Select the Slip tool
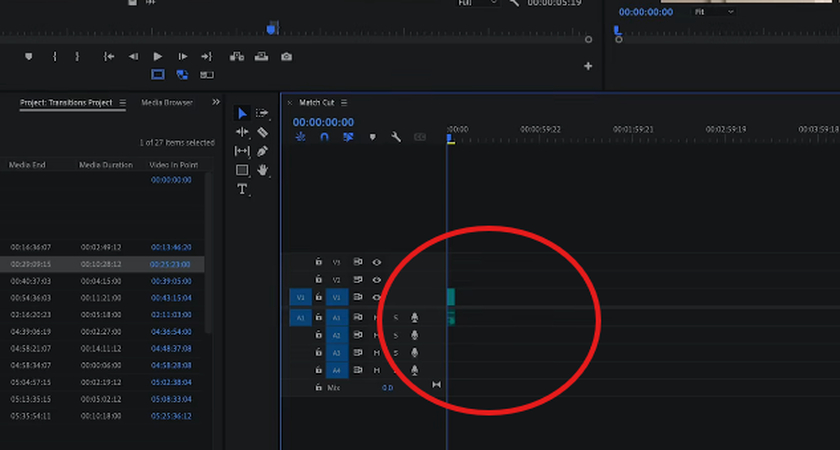Viewport: 840px width, 450px height. (242, 151)
